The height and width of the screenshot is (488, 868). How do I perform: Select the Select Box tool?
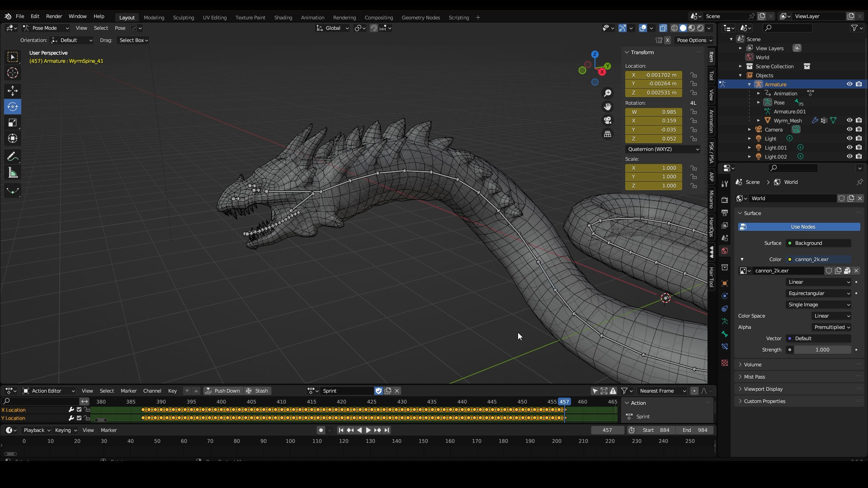pos(13,57)
